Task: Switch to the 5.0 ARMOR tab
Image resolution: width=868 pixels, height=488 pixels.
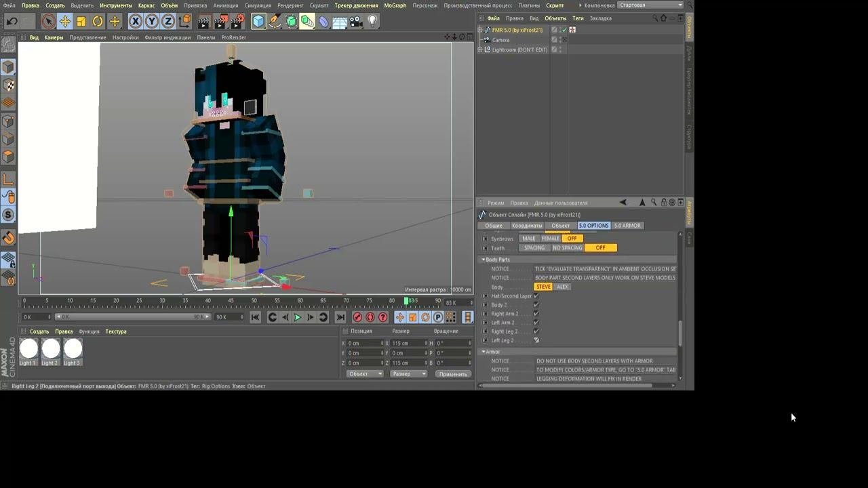Action: click(x=627, y=226)
